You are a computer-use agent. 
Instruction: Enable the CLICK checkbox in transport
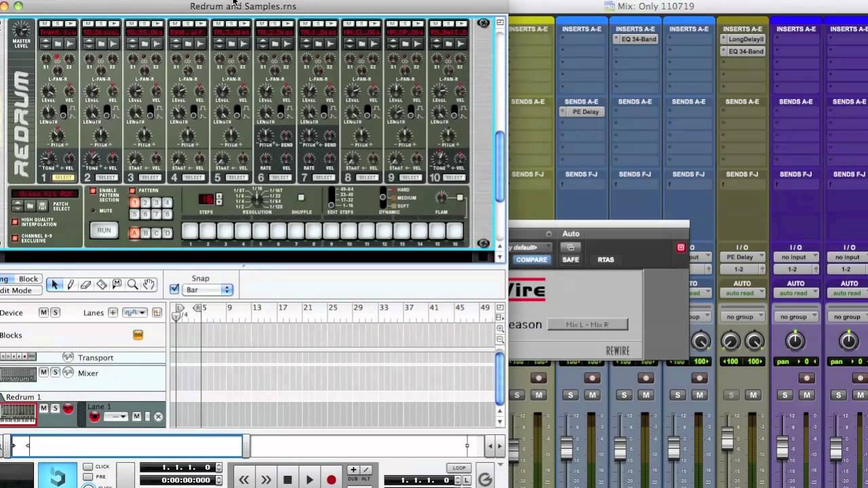click(x=88, y=466)
